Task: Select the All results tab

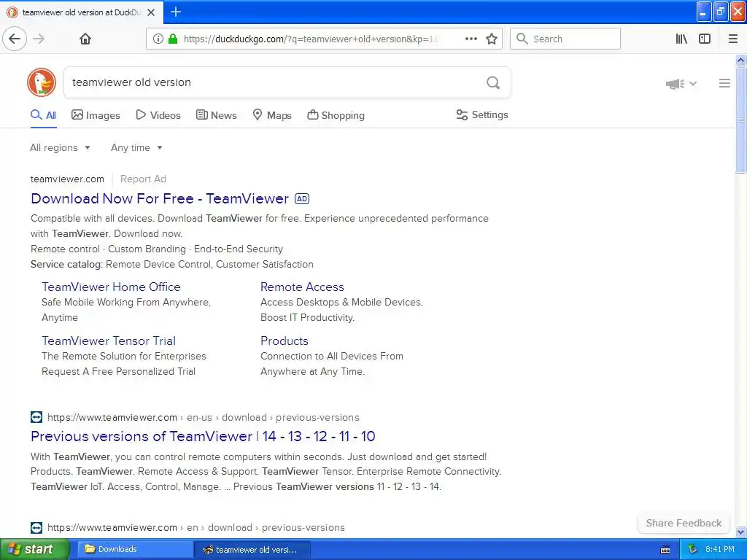Action: (43, 115)
